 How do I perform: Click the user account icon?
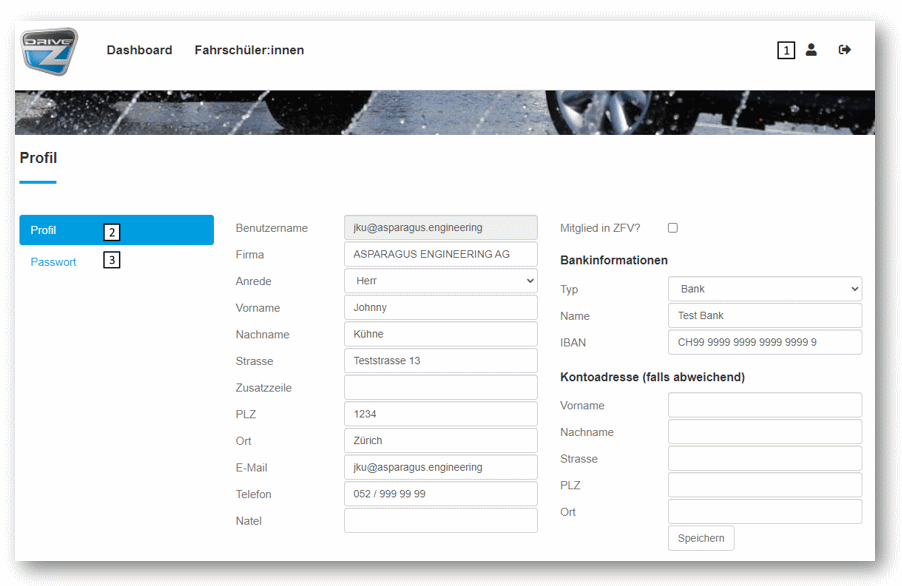[811, 50]
